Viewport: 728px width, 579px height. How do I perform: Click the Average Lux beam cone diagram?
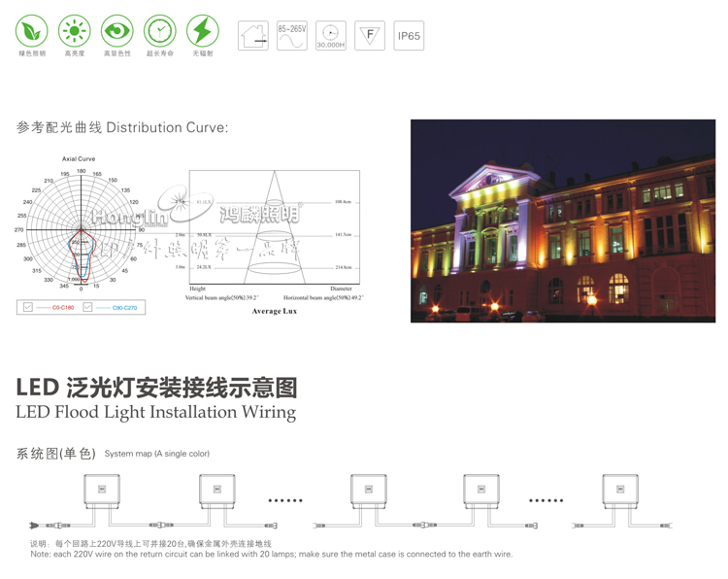pos(274,231)
